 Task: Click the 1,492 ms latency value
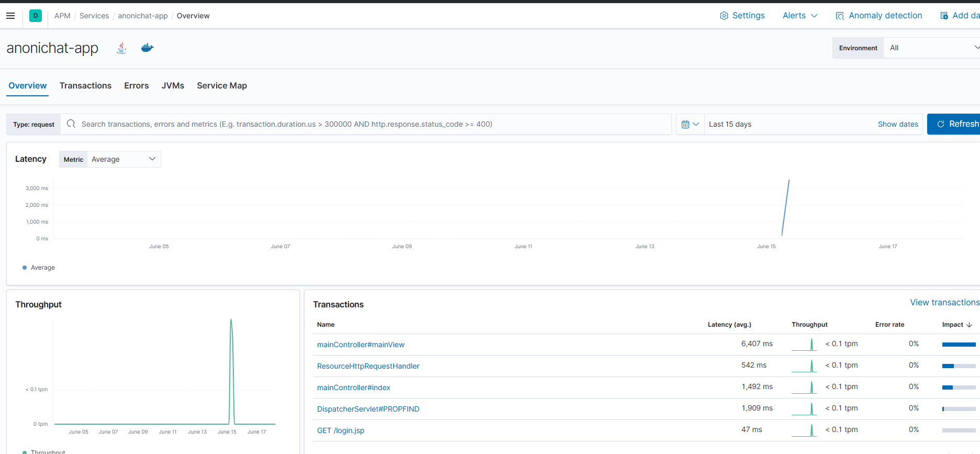pos(757,386)
